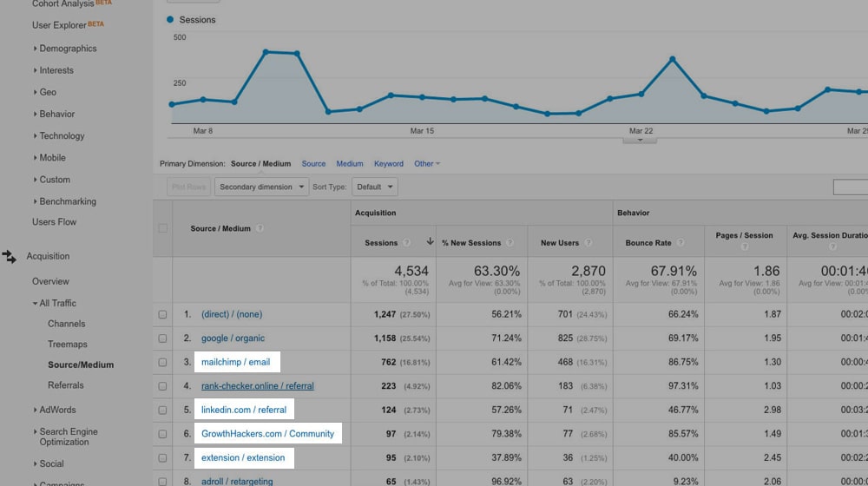Click the Acquisition section arrows icon
Screen dimensions: 868x486
(9, 256)
